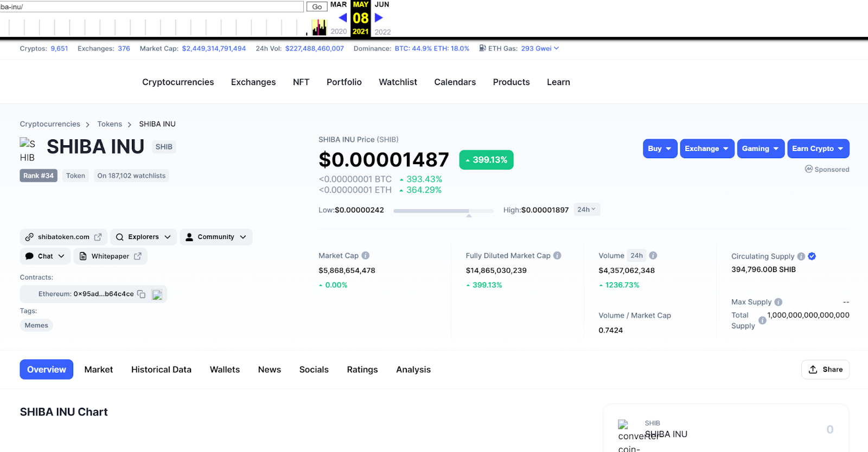This screenshot has height=452, width=868.
Task: Expand the ETH Gas Gwei dropdown
Action: (x=556, y=48)
